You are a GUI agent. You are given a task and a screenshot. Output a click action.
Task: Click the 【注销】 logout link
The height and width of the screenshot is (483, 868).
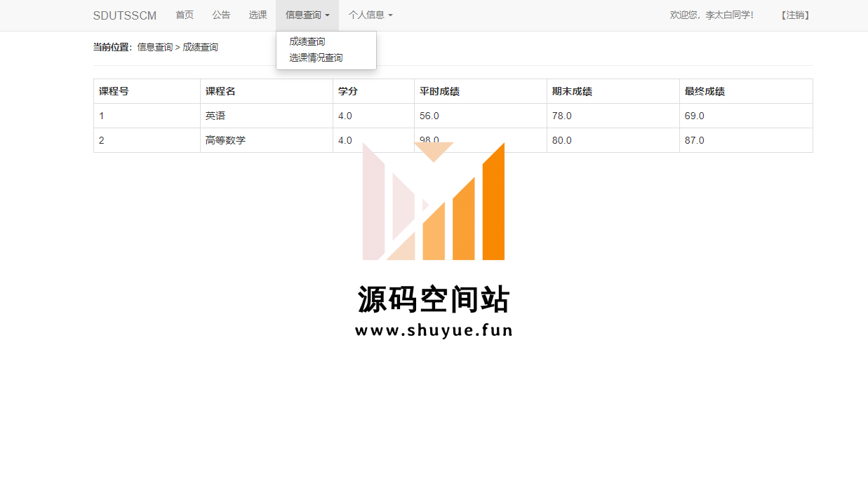tap(795, 15)
